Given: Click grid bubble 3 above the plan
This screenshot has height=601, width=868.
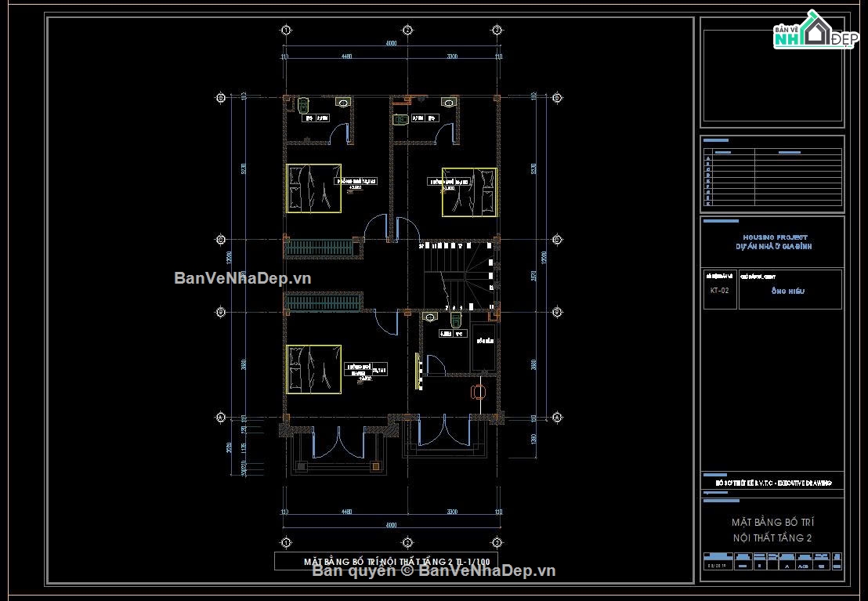Looking at the screenshot, I should 497,30.
